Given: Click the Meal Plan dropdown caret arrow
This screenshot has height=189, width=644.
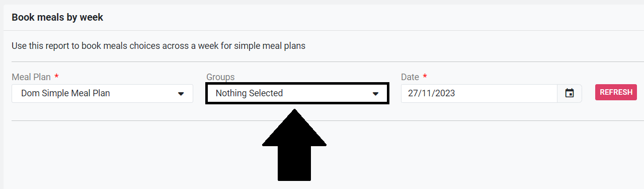Looking at the screenshot, I should [181, 94].
